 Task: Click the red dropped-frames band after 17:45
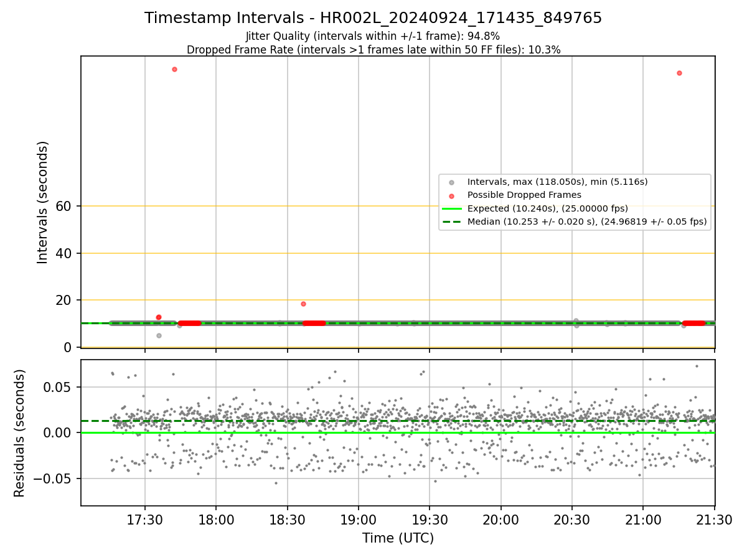point(190,323)
